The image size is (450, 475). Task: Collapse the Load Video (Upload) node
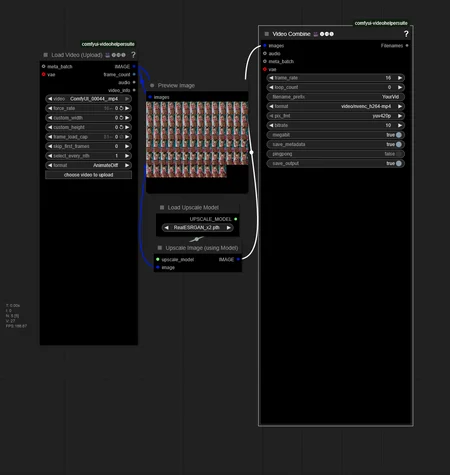(x=45, y=55)
